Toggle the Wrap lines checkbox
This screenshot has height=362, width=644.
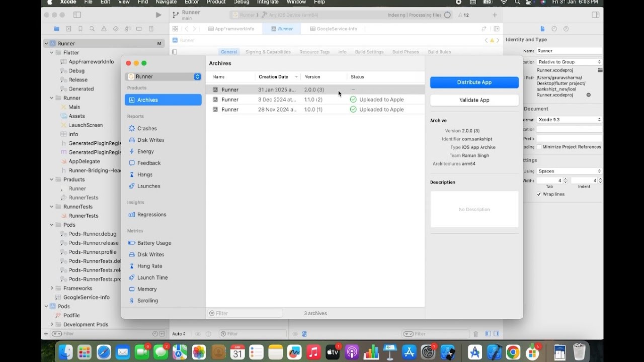tap(539, 194)
